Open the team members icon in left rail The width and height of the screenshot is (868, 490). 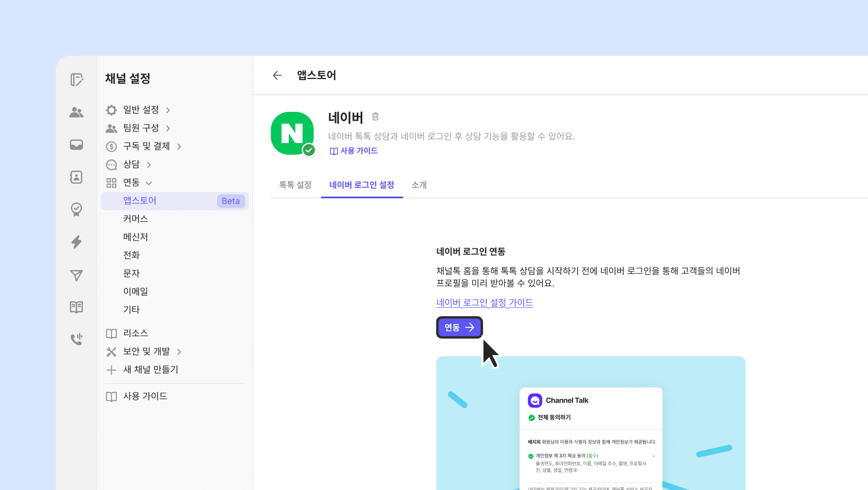coord(77,112)
